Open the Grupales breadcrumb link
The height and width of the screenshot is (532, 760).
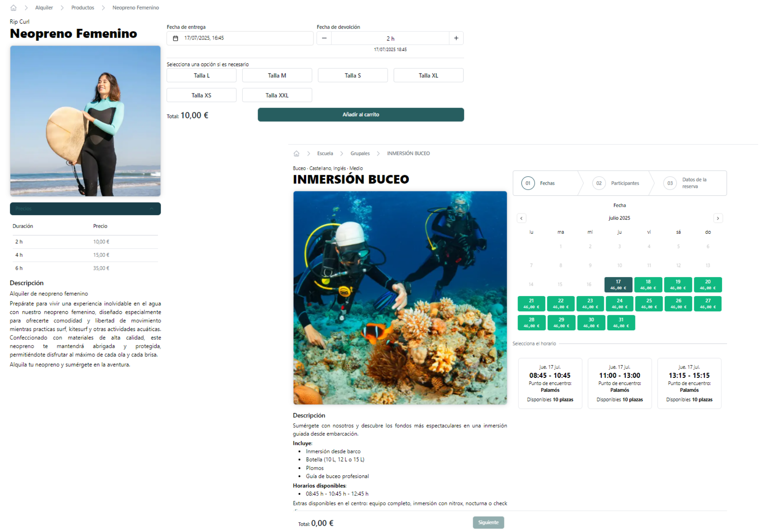[x=360, y=154]
